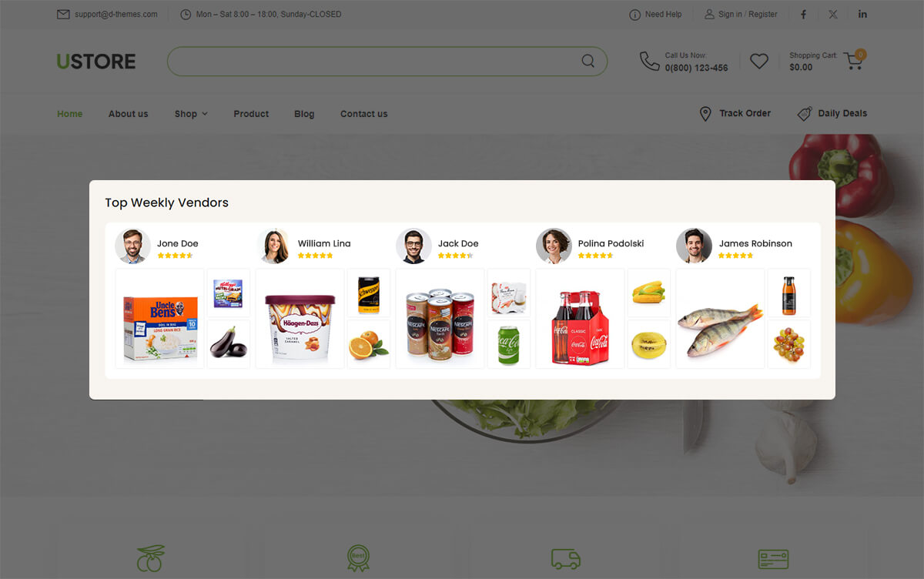Open the wishlist heart icon
The height and width of the screenshot is (579, 924).
coord(759,61)
